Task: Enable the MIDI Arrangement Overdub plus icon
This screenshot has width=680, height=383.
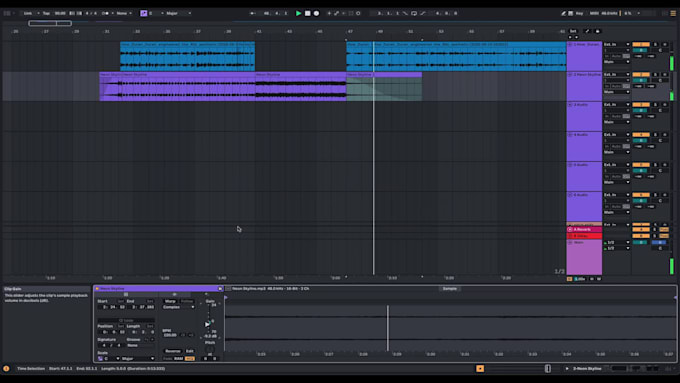Action: click(329, 13)
